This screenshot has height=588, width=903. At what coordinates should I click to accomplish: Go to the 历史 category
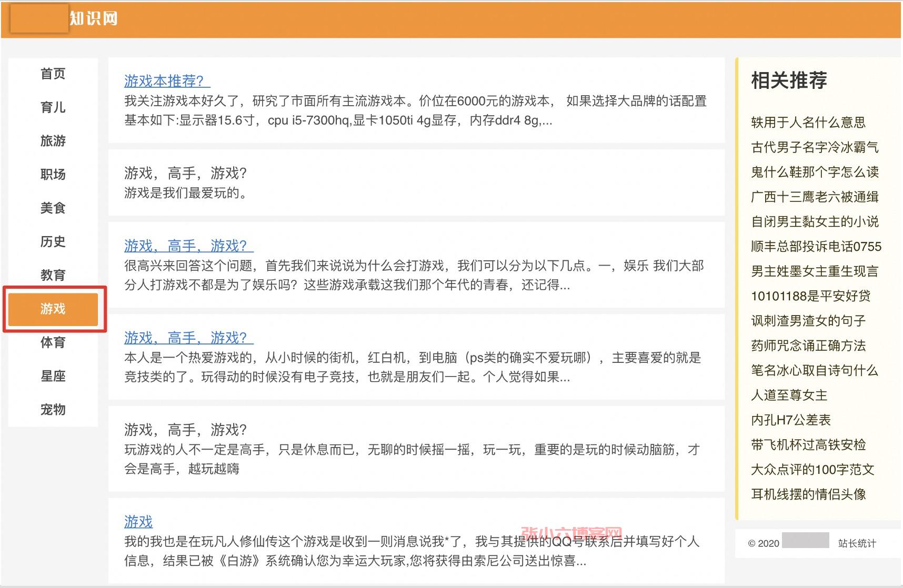coord(53,242)
